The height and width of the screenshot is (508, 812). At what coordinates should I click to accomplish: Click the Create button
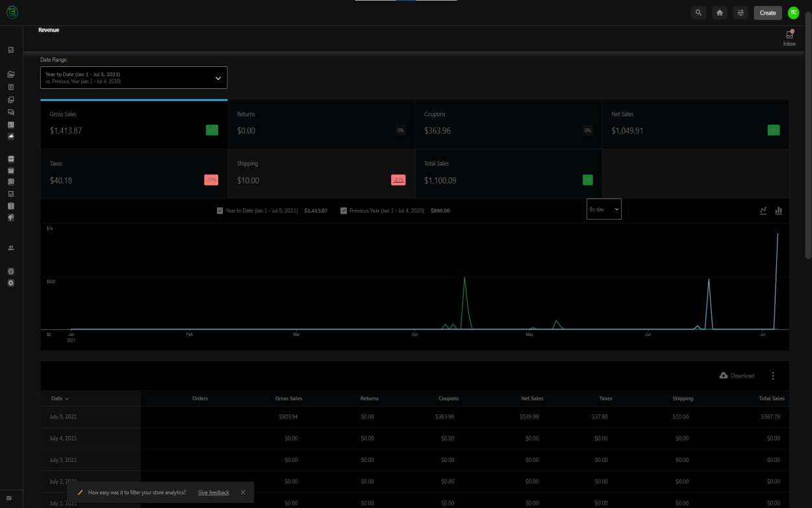tap(768, 12)
